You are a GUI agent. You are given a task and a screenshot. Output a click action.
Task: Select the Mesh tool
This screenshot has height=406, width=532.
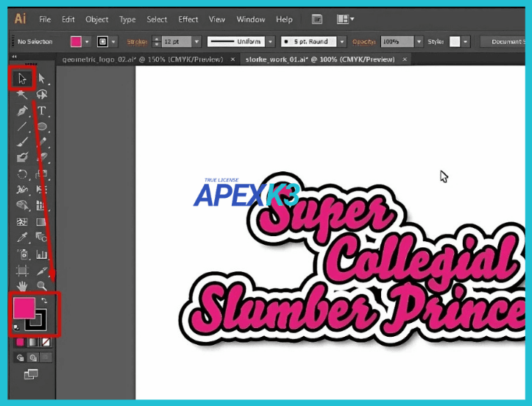pos(22,222)
